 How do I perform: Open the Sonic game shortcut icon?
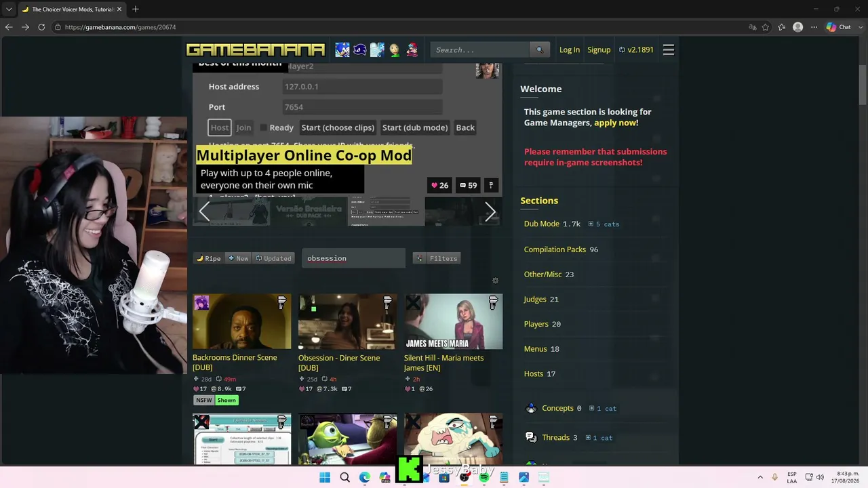click(342, 50)
